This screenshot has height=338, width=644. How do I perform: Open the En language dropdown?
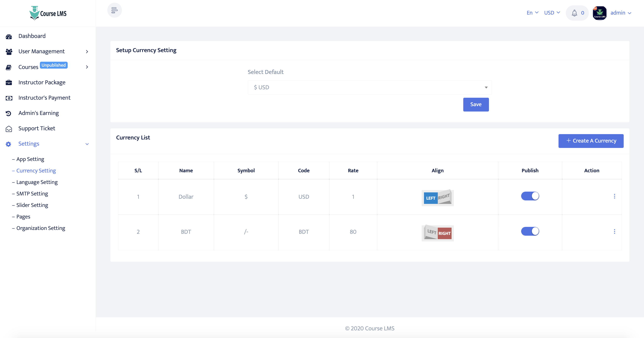click(532, 13)
